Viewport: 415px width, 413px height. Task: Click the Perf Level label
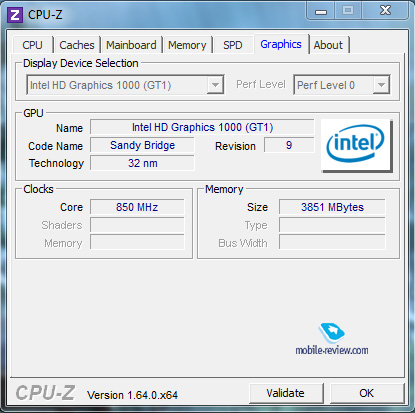tap(261, 84)
